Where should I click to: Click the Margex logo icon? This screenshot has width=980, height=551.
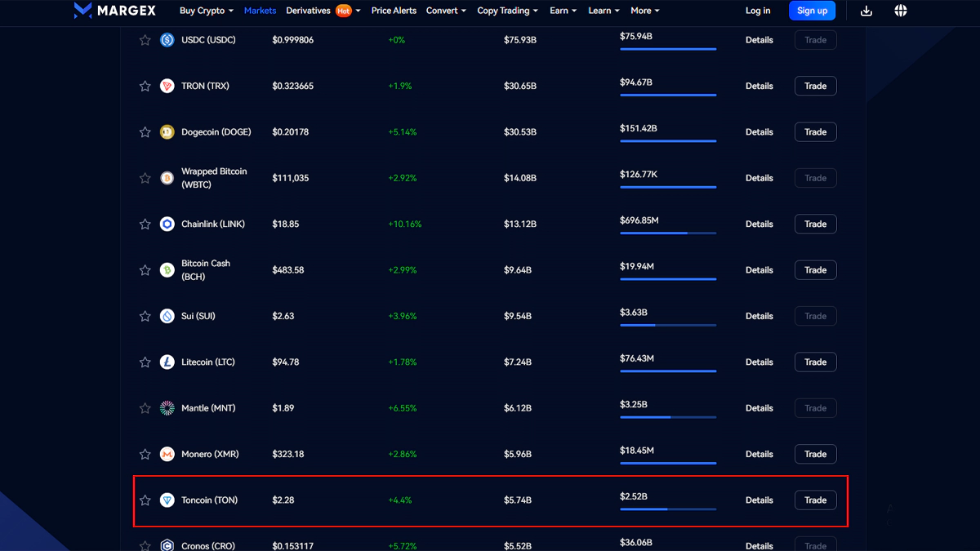click(82, 11)
